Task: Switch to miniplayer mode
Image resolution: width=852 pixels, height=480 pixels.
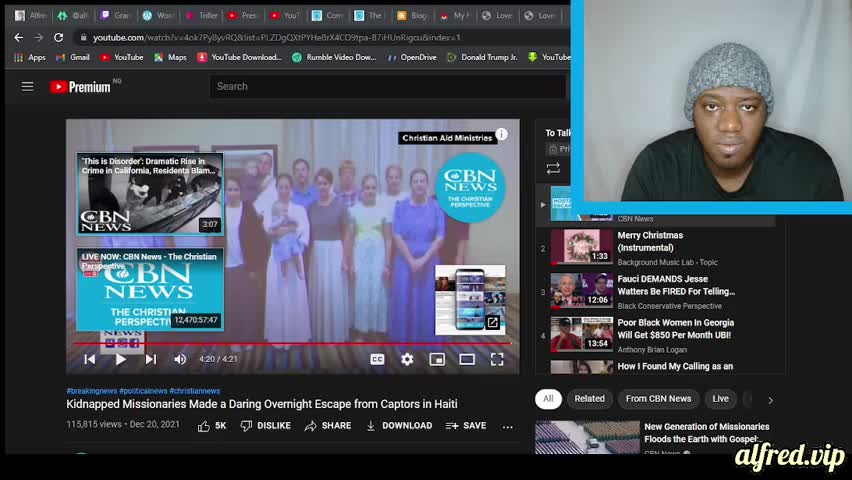Action: [x=437, y=359]
